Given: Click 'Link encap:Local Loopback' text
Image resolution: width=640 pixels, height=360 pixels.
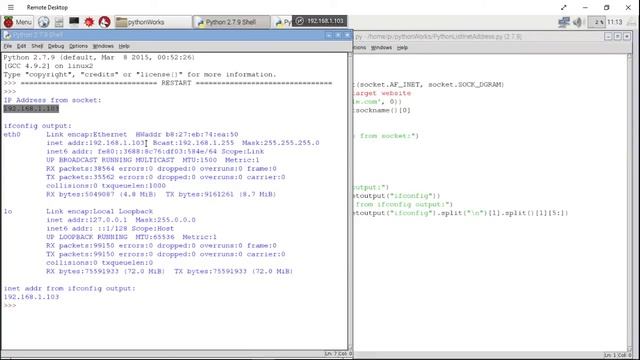Looking at the screenshot, I should click(100, 211).
